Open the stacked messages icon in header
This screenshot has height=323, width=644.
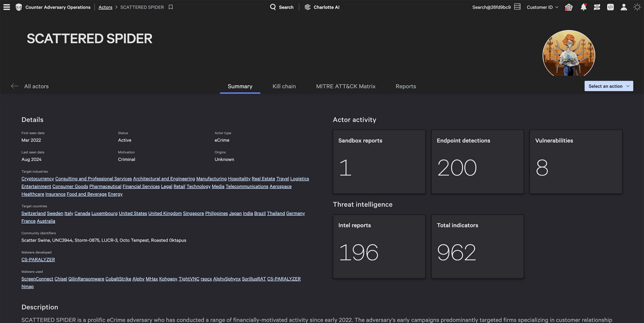[x=597, y=7]
